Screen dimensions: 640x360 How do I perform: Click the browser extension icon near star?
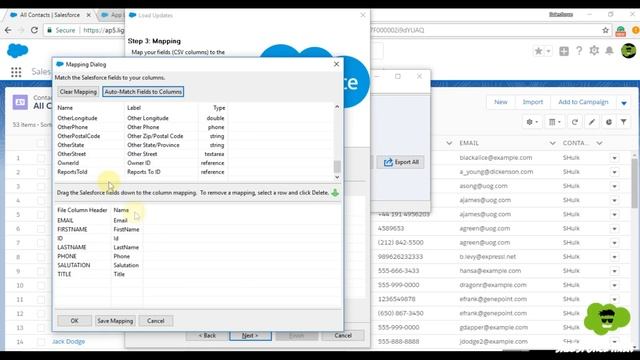[620, 30]
